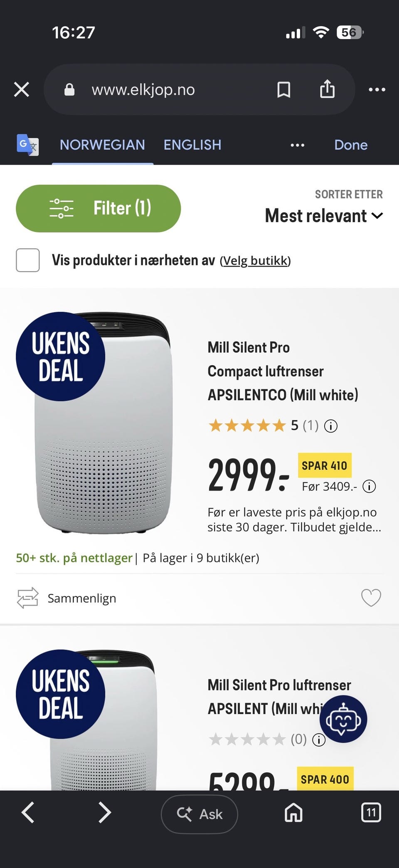
Task: Open the green Filter (1) button
Action: [99, 208]
